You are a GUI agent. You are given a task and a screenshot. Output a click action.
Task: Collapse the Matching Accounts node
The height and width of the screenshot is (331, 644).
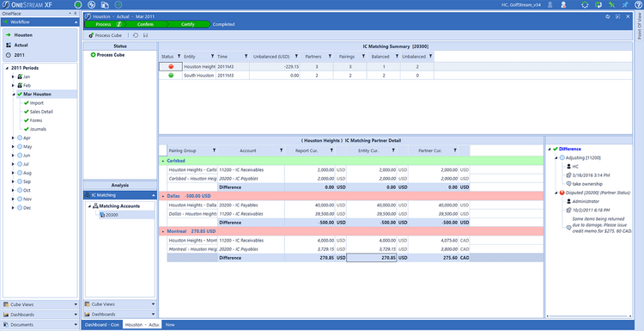pyautogui.click(x=89, y=206)
